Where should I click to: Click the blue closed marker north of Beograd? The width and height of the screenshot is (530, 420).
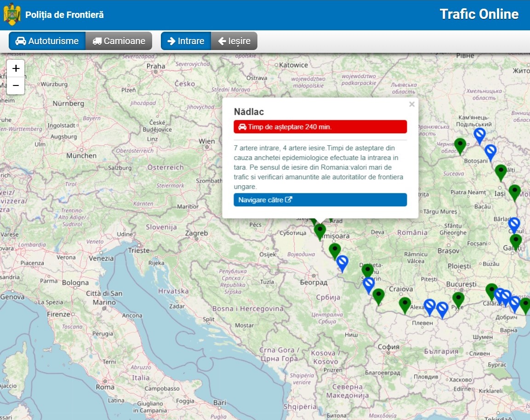point(342,262)
